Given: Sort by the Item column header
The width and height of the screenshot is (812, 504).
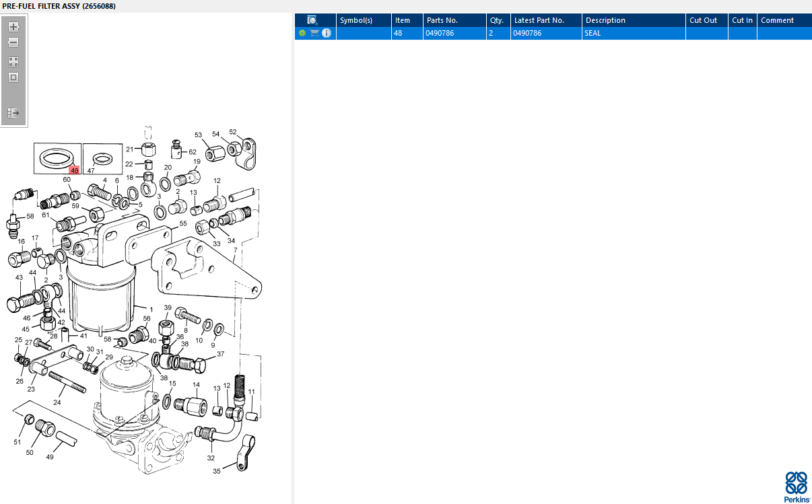Looking at the screenshot, I should point(407,20).
